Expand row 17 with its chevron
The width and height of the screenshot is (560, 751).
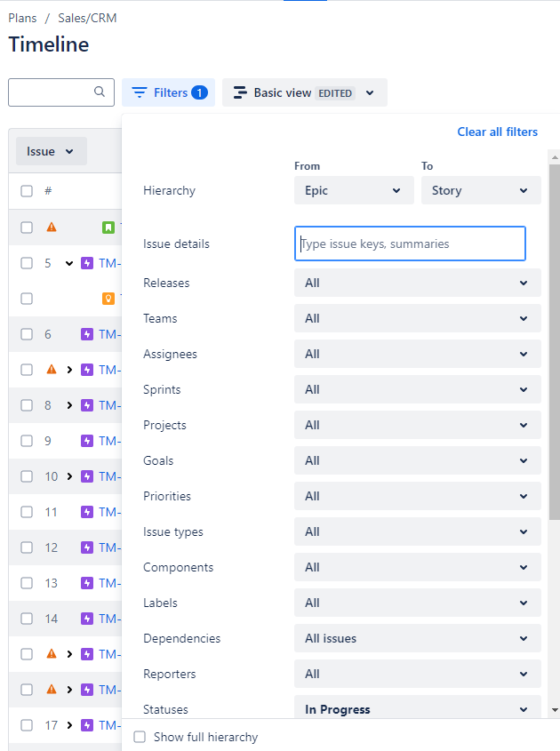pyautogui.click(x=69, y=725)
